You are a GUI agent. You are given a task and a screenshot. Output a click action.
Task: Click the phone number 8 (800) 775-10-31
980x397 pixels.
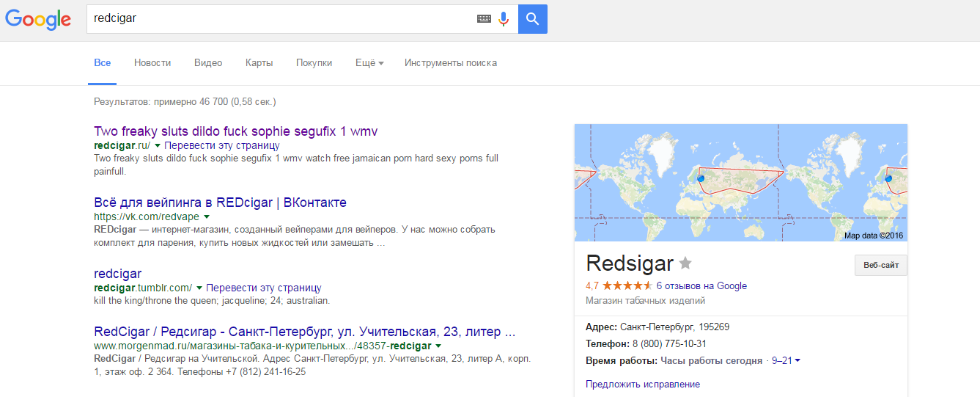(x=668, y=343)
